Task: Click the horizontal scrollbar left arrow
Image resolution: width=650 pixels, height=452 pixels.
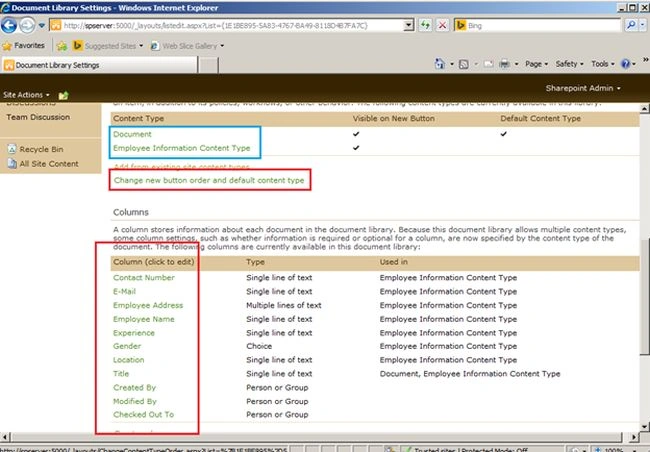Action: [5, 437]
